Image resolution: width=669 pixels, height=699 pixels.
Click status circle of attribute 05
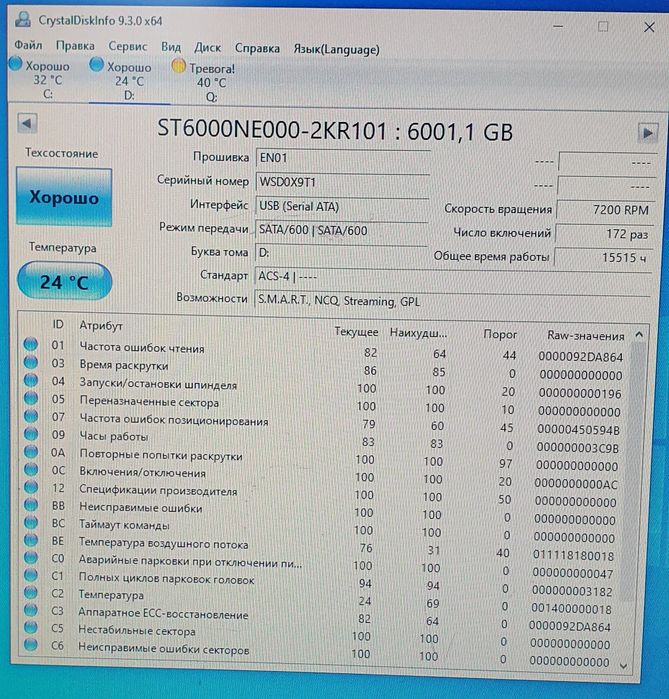[x=31, y=398]
